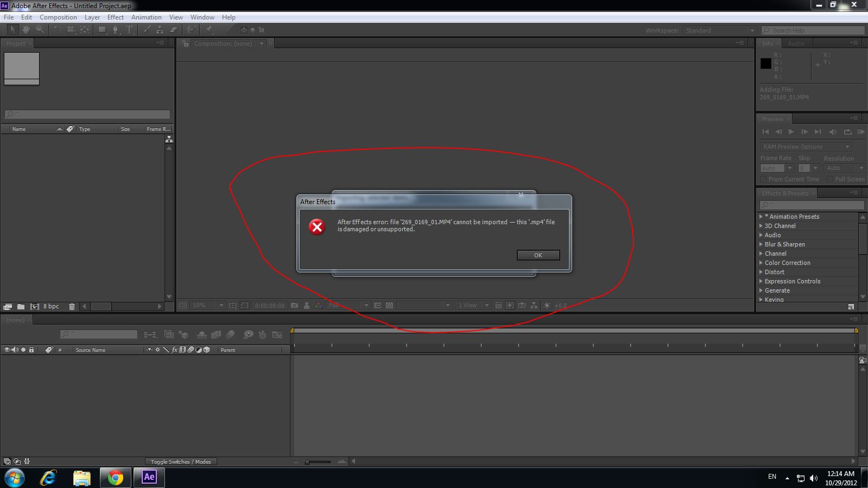Image resolution: width=868 pixels, height=488 pixels.
Task: Select the Eraser tool
Action: 173,30
